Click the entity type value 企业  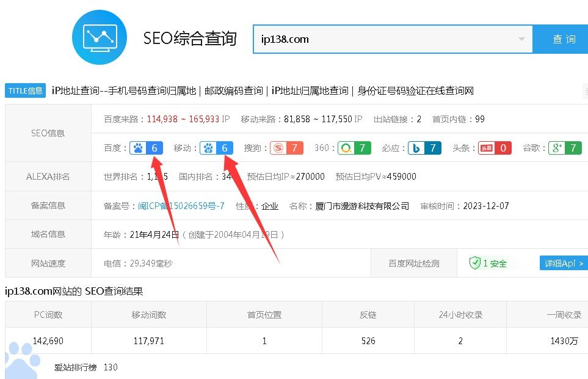pos(270,206)
